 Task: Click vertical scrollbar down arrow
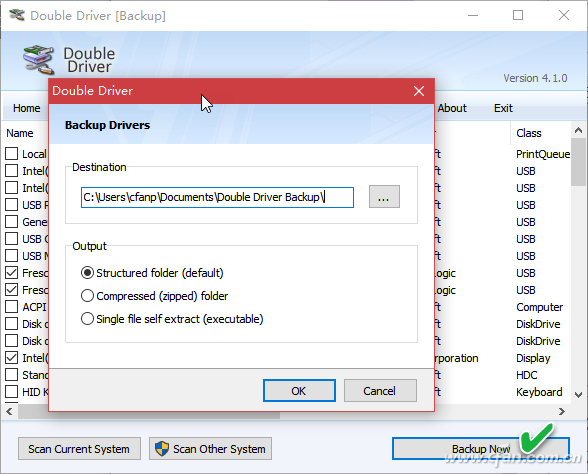coord(579,394)
